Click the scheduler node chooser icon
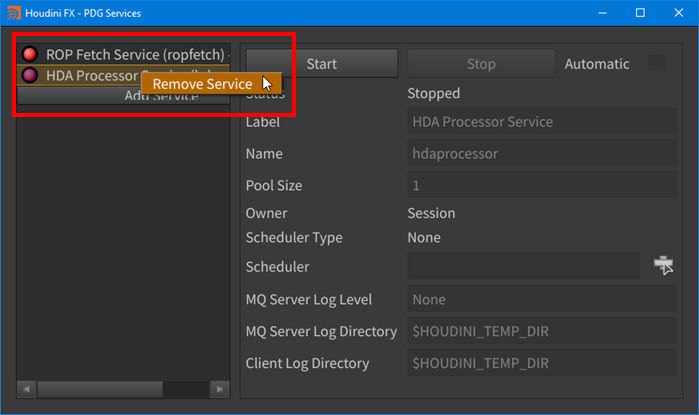Screen dimensions: 699x415 tap(664, 266)
